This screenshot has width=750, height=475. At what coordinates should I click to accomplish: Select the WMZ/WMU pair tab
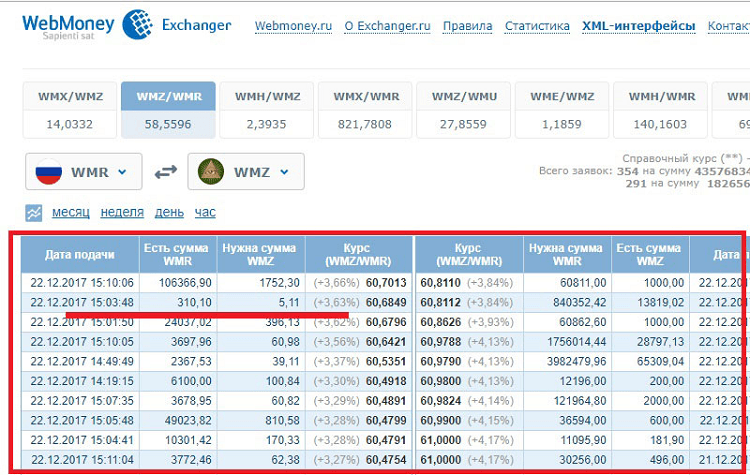point(464,110)
